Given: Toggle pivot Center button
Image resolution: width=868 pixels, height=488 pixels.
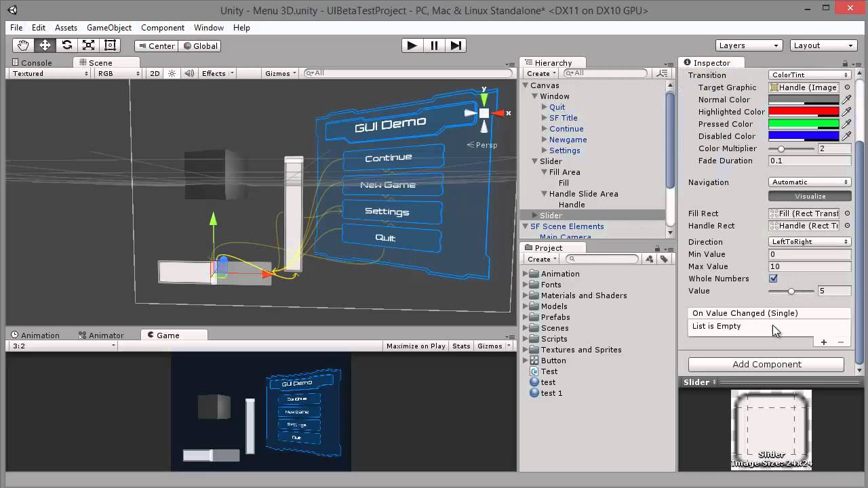Looking at the screenshot, I should 155,46.
